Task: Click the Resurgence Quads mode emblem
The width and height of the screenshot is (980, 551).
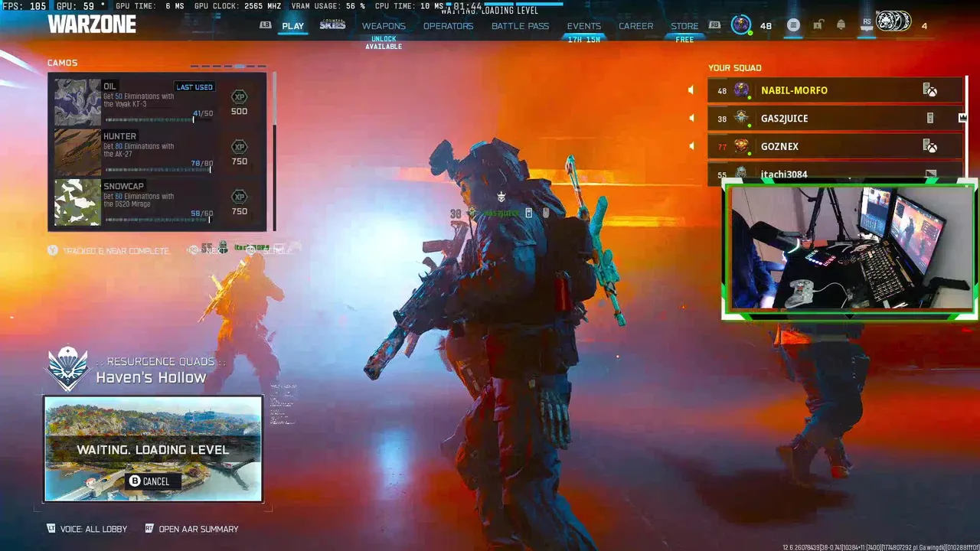Action: pos(68,368)
